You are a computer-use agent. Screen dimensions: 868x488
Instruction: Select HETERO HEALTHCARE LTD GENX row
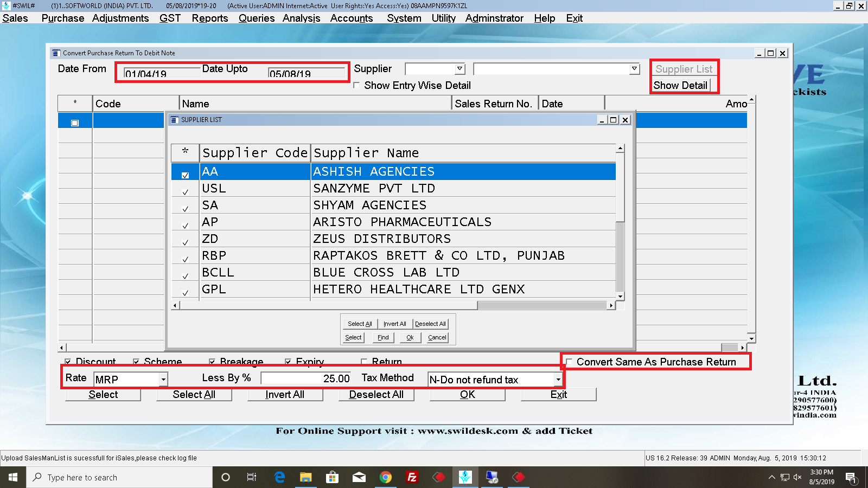(394, 289)
